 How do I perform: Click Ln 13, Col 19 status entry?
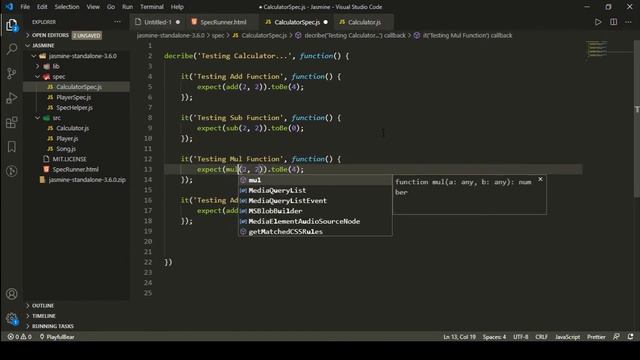coord(459,337)
